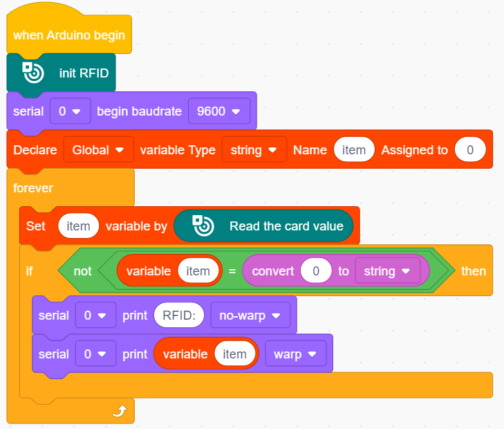The image size is (504, 429).
Task: Click the item field in Set variable block
Action: [78, 226]
